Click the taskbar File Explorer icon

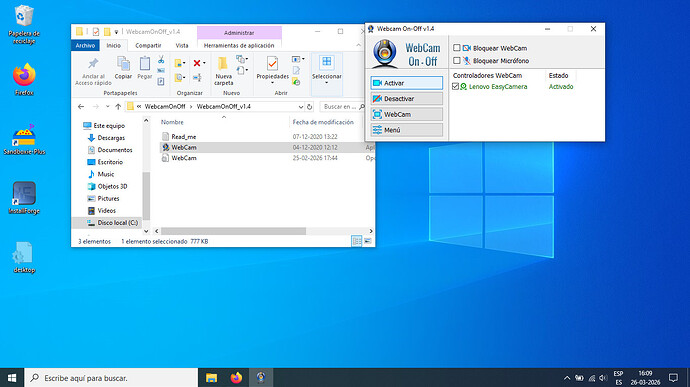click(211, 378)
